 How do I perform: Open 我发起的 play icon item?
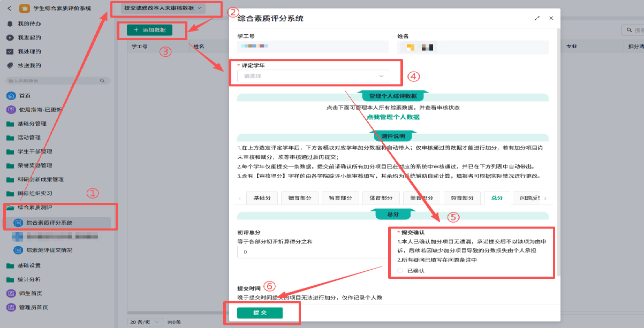pos(10,37)
